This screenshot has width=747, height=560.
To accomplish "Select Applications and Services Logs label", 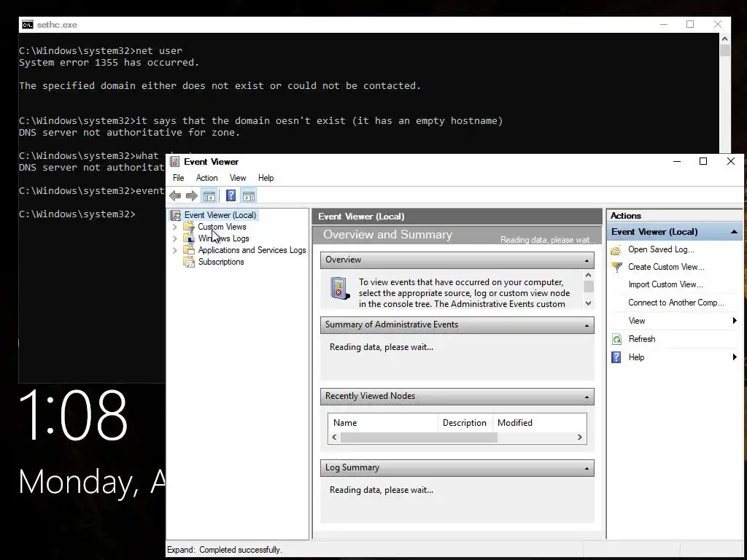I will (x=252, y=250).
